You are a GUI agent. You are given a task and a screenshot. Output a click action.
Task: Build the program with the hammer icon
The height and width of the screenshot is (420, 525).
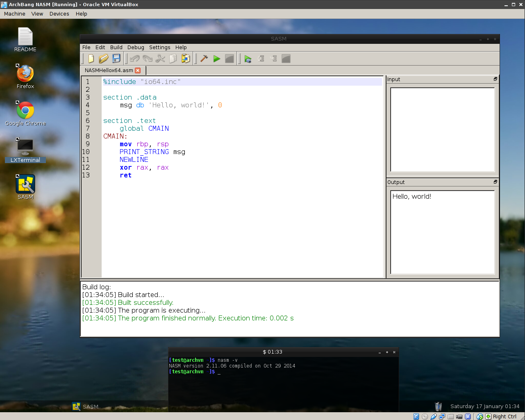pyautogui.click(x=204, y=59)
